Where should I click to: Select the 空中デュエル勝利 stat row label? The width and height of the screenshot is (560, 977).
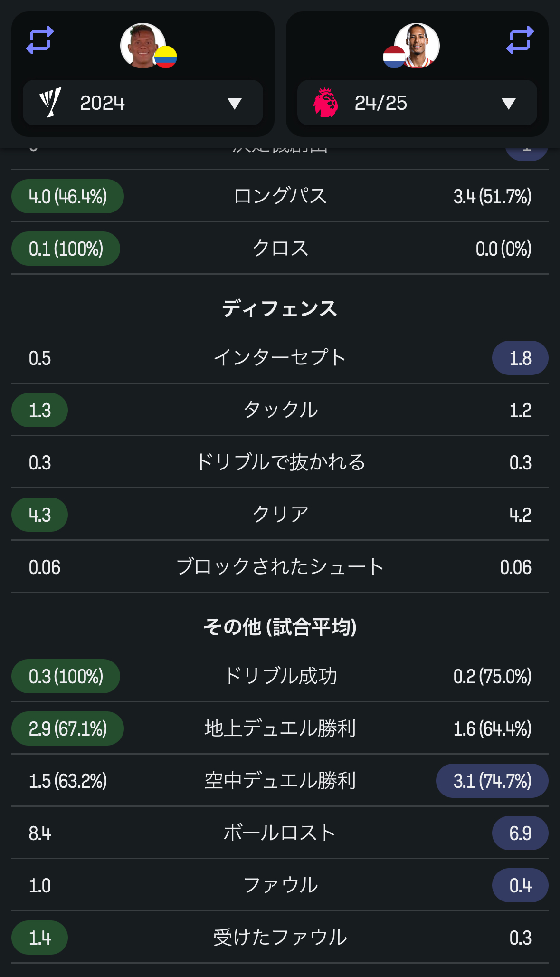tap(280, 781)
